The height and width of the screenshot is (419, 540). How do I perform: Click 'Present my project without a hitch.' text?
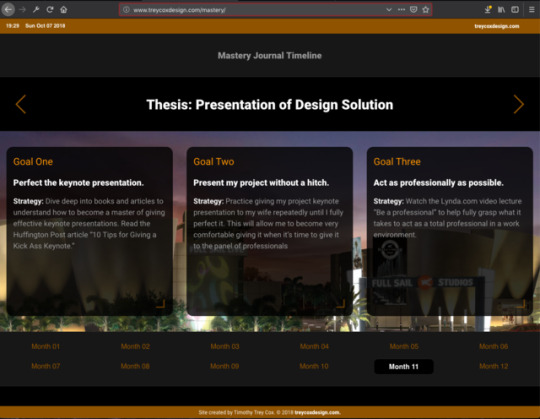click(261, 183)
